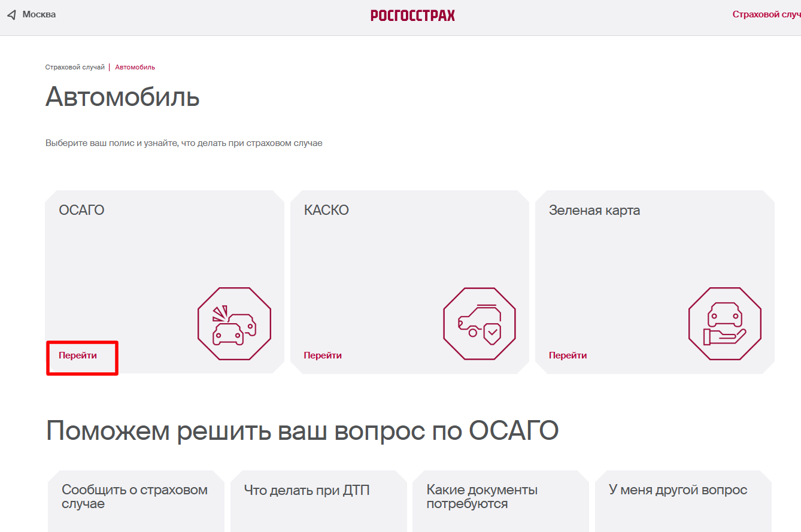Click the car with shield icon on КАСКО
The height and width of the screenshot is (532, 801).
pos(479,324)
